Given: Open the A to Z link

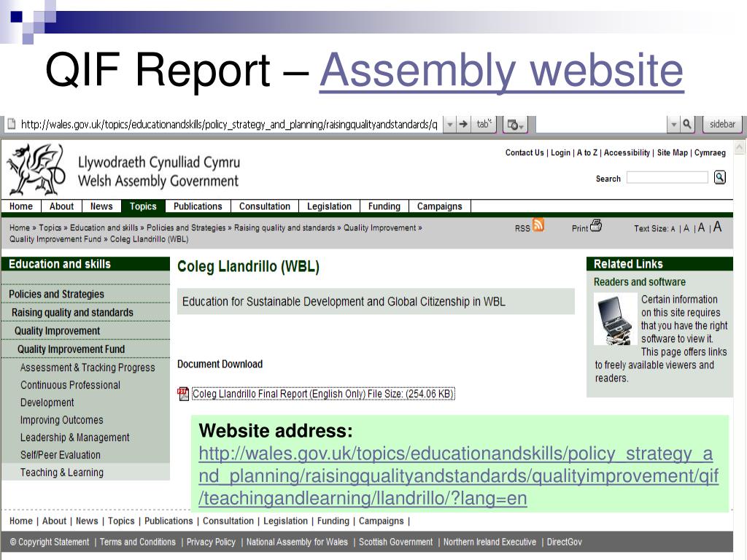Looking at the screenshot, I should pyautogui.click(x=587, y=153).
